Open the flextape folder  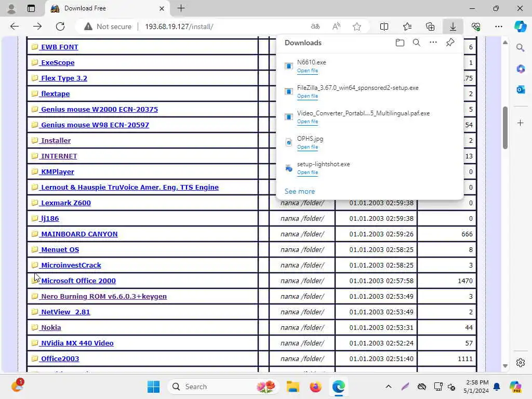(55, 94)
